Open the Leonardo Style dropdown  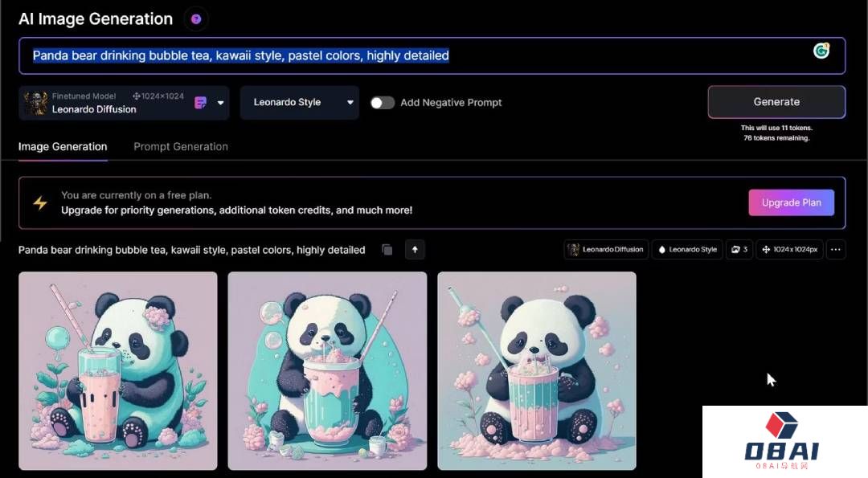(299, 102)
